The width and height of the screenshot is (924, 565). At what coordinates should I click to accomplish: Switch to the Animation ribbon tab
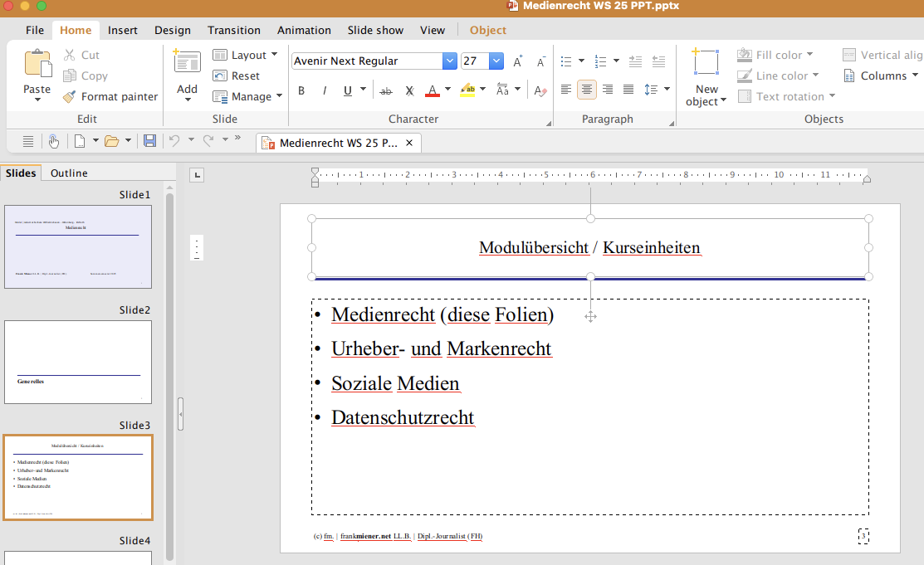pyautogui.click(x=304, y=30)
